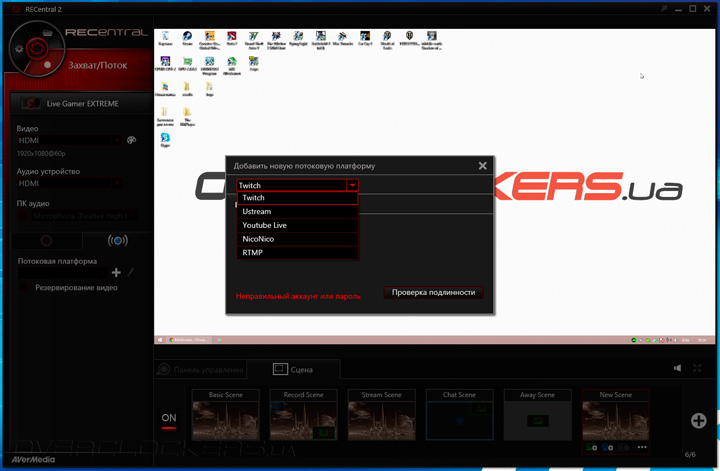Add a streaming platform with the plus icon
This screenshot has width=720, height=471.
[x=116, y=273]
